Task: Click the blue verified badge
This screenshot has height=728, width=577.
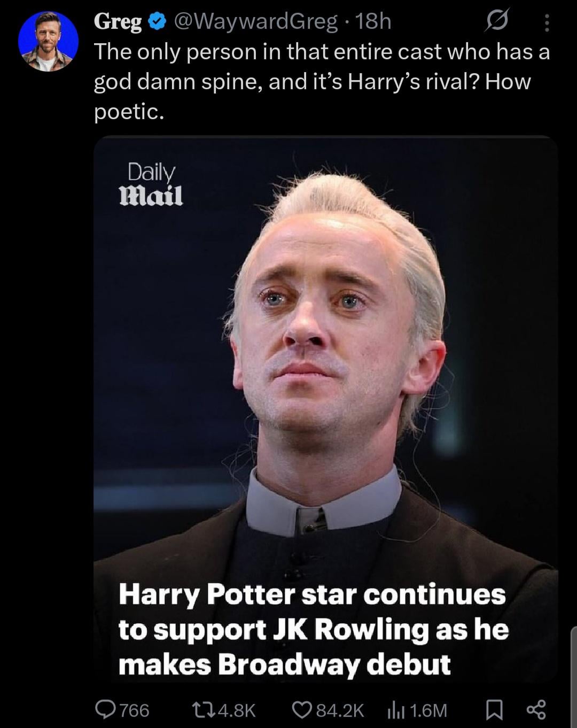Action: pyautogui.click(x=156, y=22)
